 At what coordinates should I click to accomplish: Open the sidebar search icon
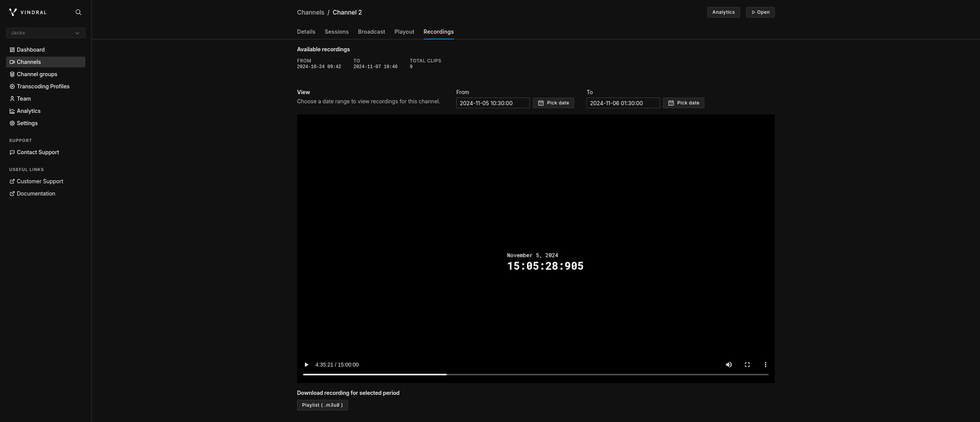78,12
